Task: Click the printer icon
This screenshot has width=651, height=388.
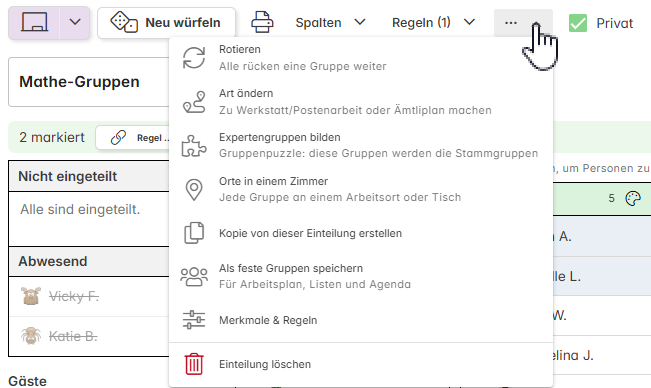Action: coord(262,22)
